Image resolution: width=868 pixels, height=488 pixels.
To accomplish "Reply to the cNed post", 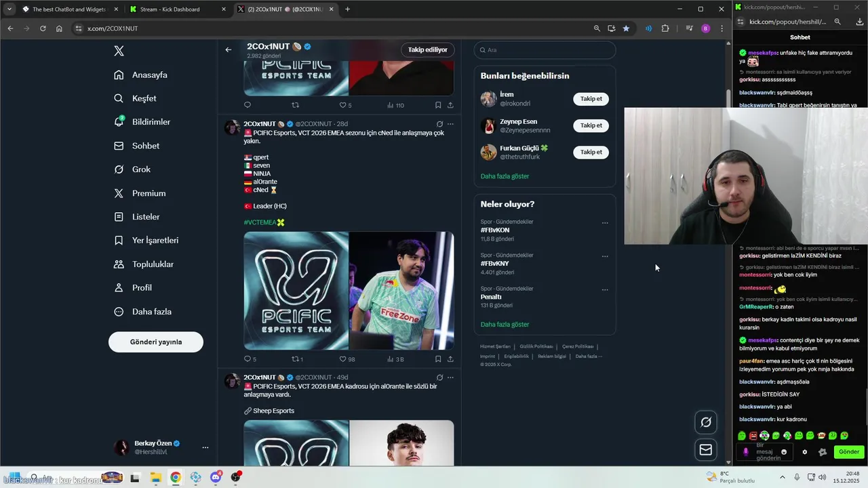I will click(x=248, y=359).
